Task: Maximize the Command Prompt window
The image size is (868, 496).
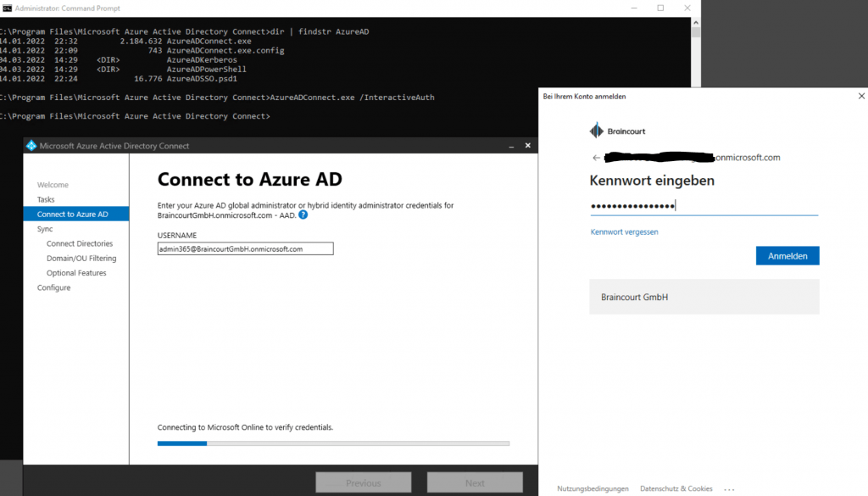Action: [660, 8]
